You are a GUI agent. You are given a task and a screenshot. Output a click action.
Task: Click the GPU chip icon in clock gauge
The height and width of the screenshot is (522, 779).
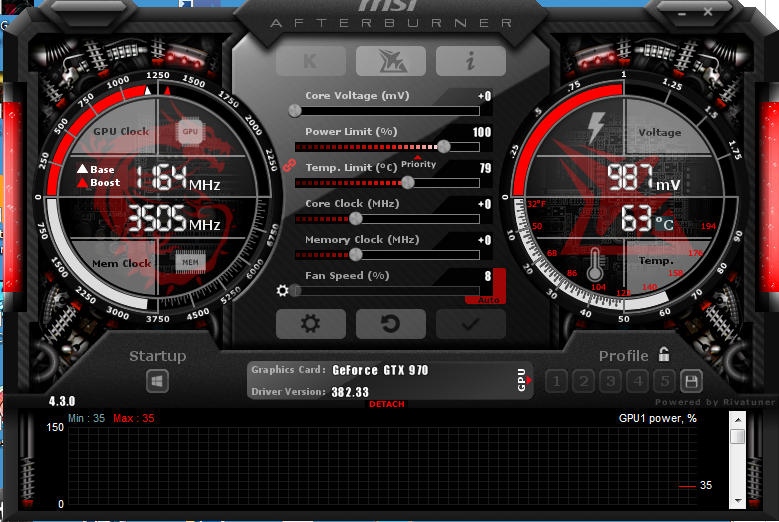190,132
